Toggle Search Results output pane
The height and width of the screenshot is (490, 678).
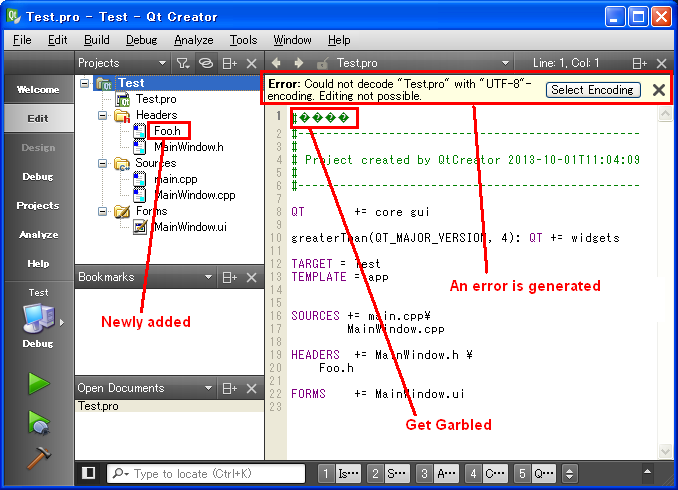[x=386, y=473]
